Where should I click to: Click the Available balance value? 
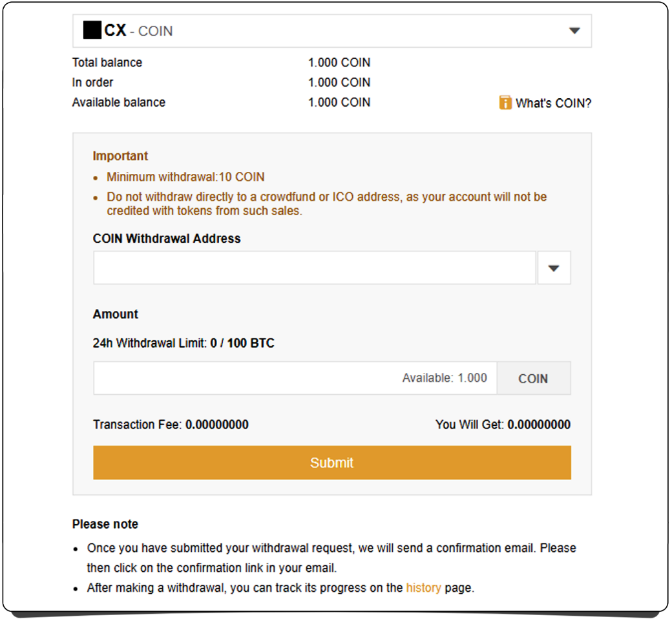[x=339, y=103]
